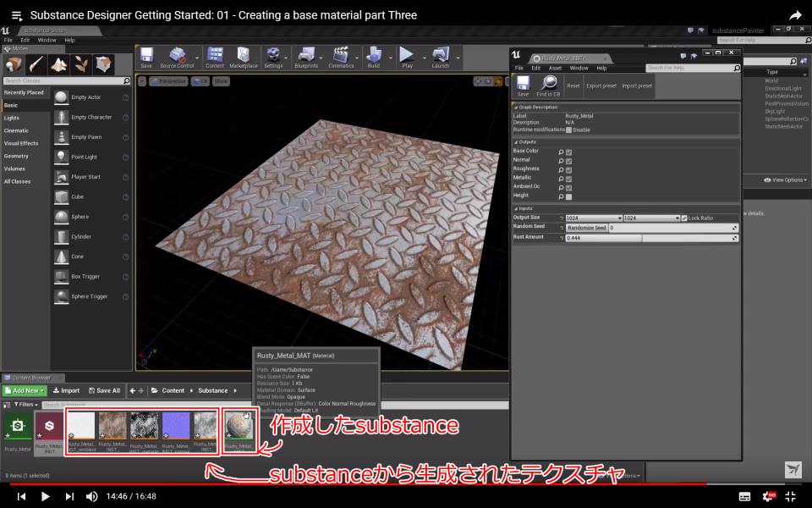Click the magnifier icon beside Normal output
The image size is (812, 508).
(561, 161)
